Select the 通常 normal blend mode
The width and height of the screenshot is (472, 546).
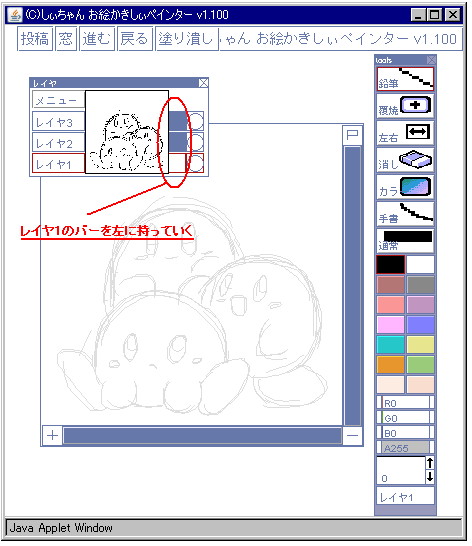(405, 240)
